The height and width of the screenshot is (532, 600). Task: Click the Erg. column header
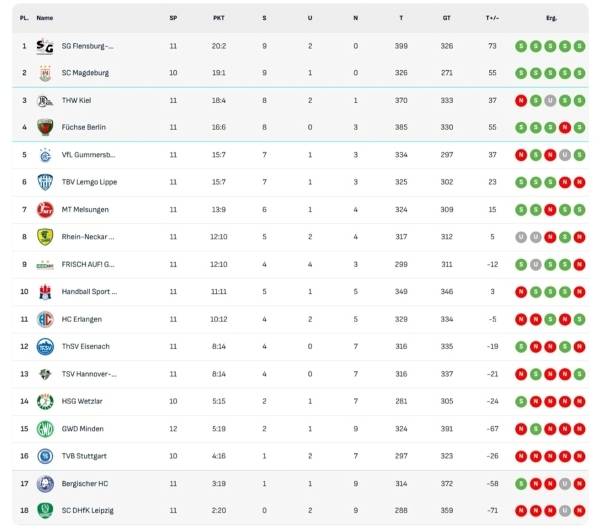pos(551,18)
